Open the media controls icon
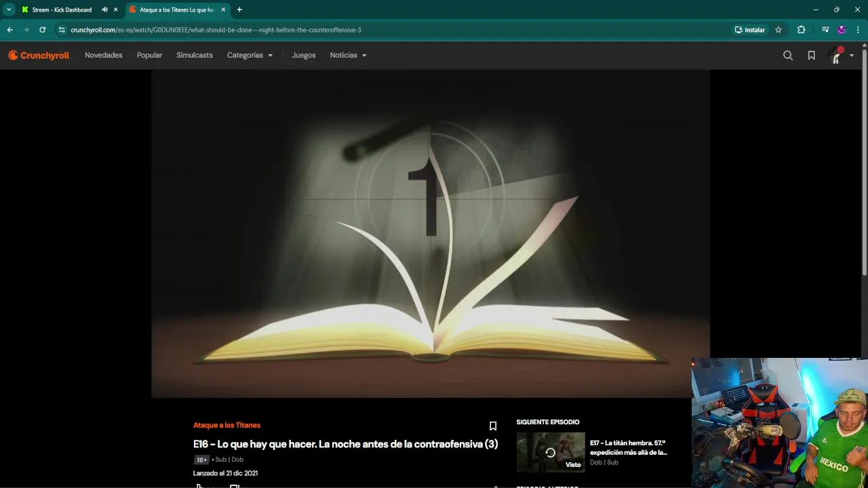868x488 pixels. 825,30
